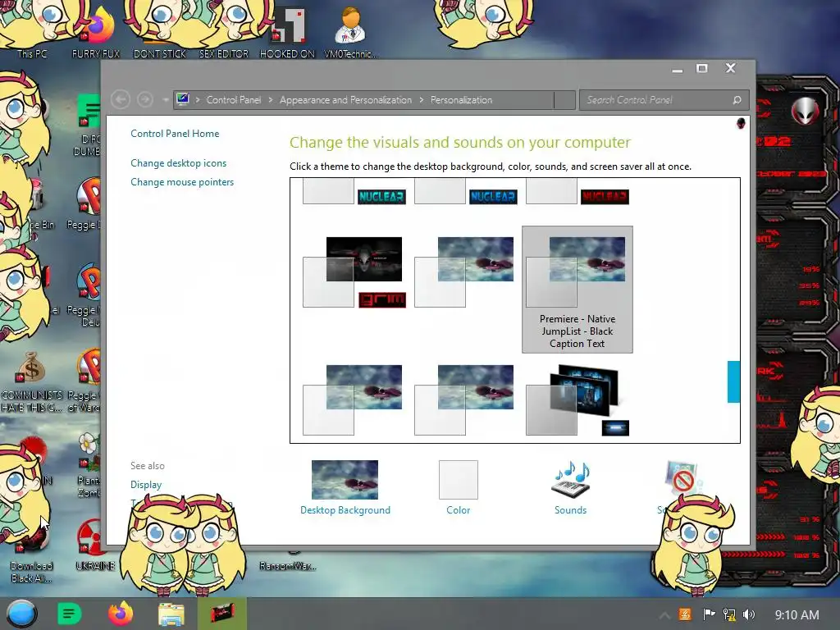Screen dimensions: 840x630
Task: Select Premiere - Native JumpList - Black Caption theme
Action: point(577,290)
